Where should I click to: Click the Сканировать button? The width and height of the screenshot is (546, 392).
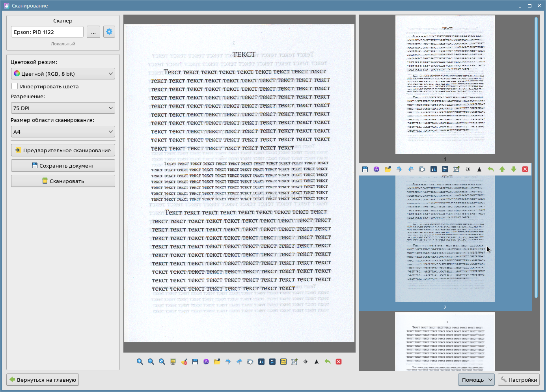click(63, 181)
